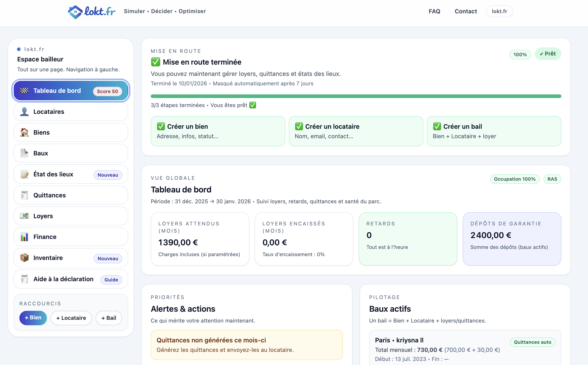Screen dimensions: 588x365
Task: Go to the Contact page
Action: (465, 11)
